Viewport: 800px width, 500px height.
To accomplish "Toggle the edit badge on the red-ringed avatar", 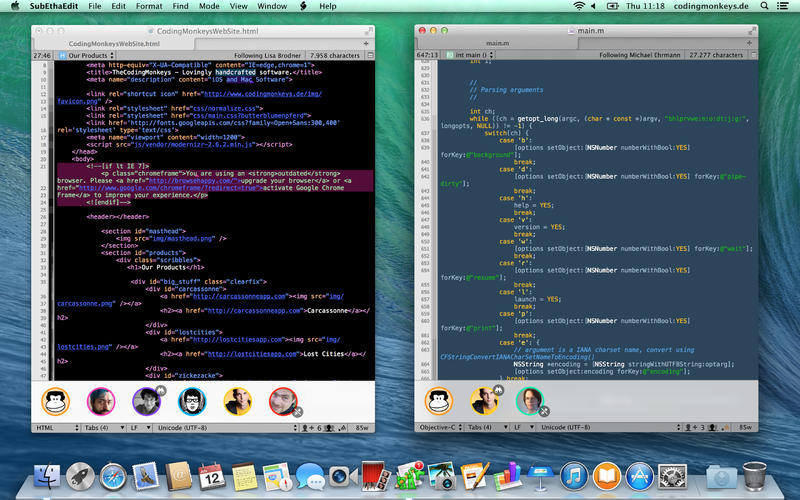I will [296, 412].
